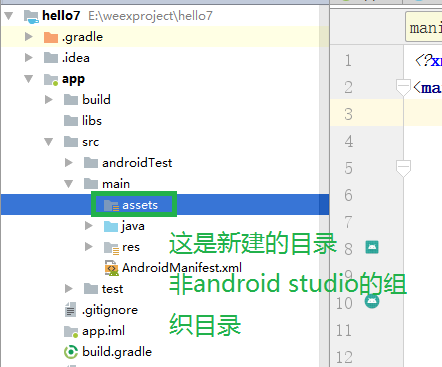Viewport: 442px width, 367px height.
Task: Select the build folder label
Action: click(x=96, y=100)
